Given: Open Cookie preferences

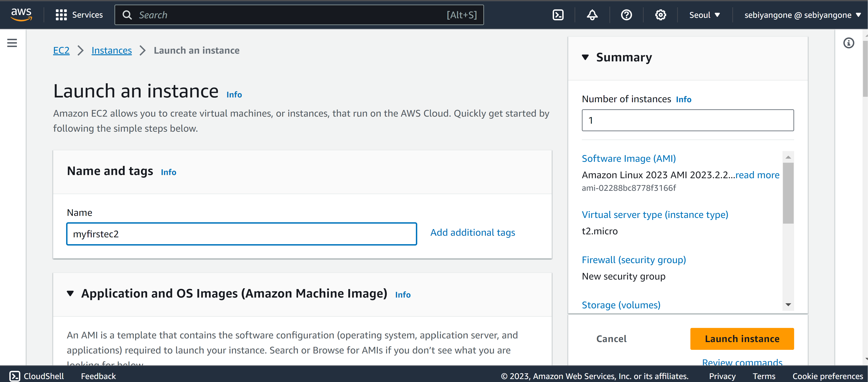Looking at the screenshot, I should pos(828,376).
